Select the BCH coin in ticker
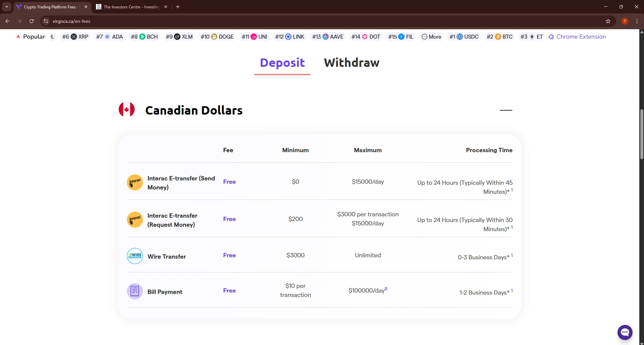 coord(144,37)
